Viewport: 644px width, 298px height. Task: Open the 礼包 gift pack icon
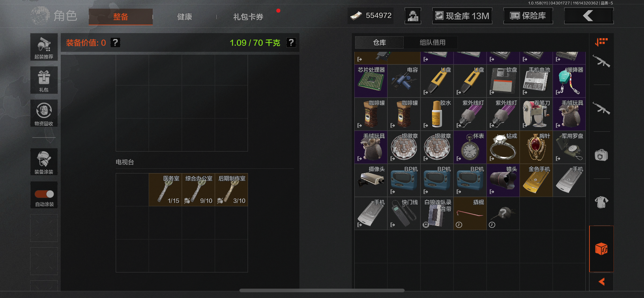pyautogui.click(x=44, y=80)
